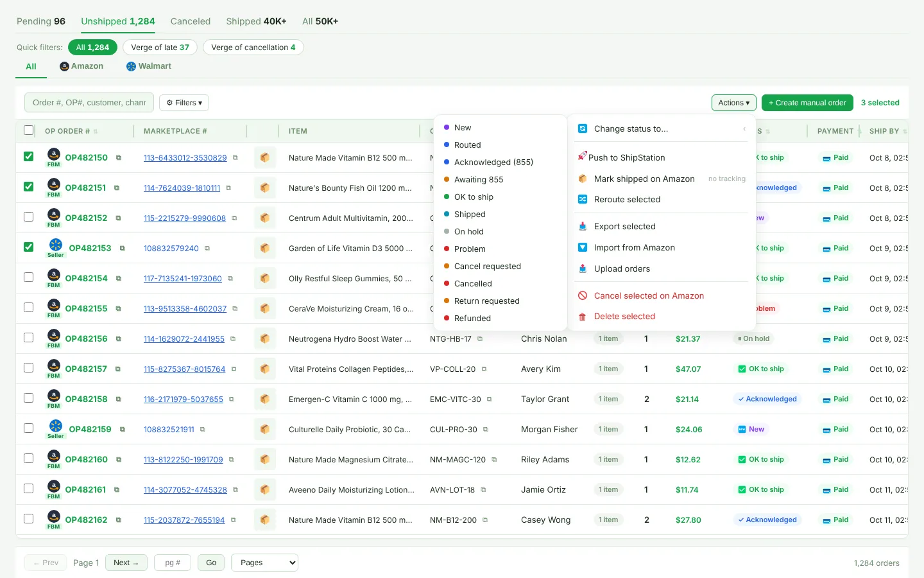
Task: Open marketplace order 114-1629072-2441955
Action: 184,339
